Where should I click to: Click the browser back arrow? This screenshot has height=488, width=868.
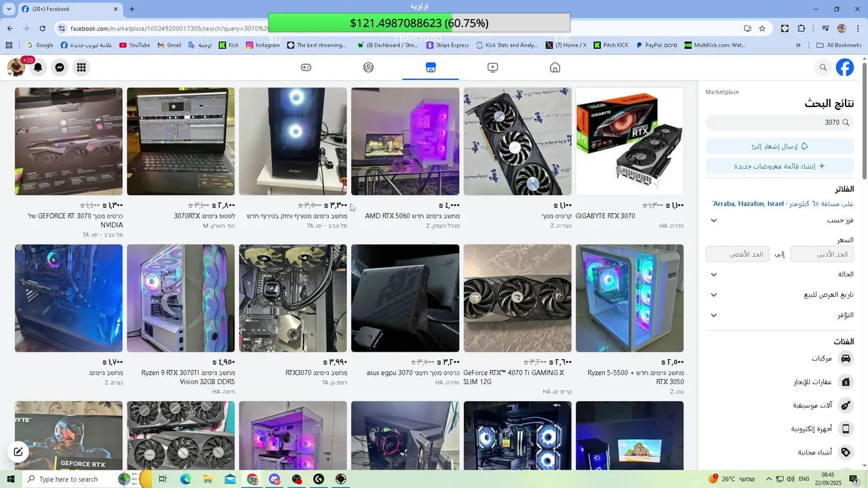pos(9,28)
